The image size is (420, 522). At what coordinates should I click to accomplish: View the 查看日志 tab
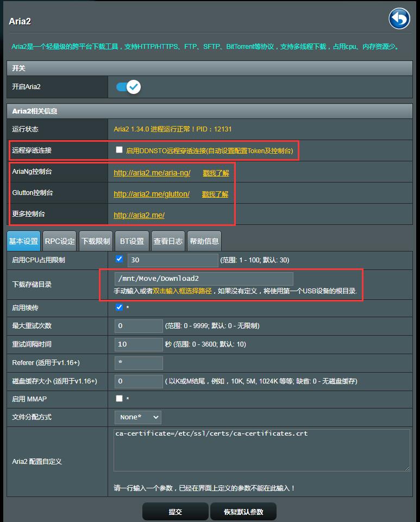[168, 241]
